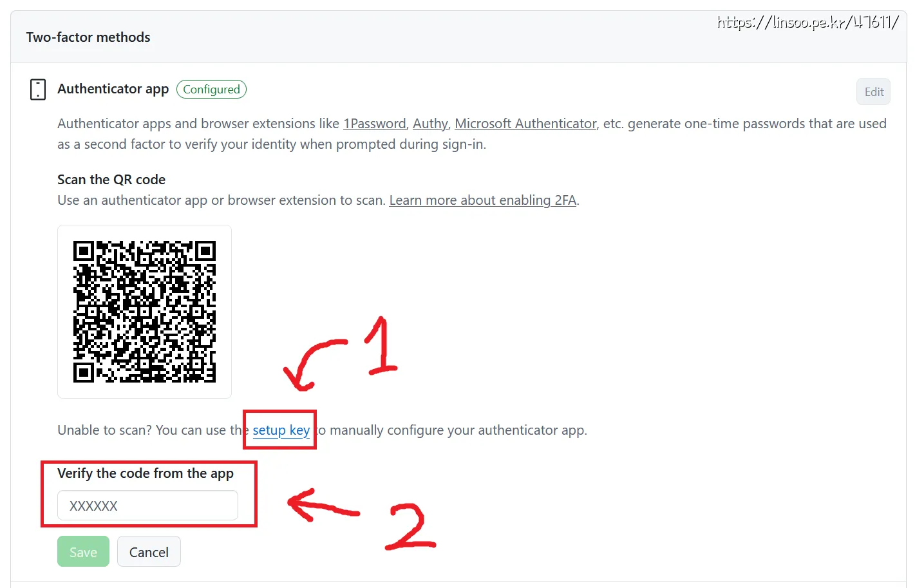Cancel the authenticator setup

[149, 552]
